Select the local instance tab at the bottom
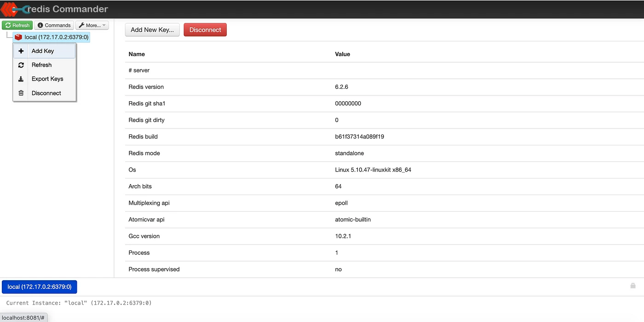 click(x=39, y=287)
